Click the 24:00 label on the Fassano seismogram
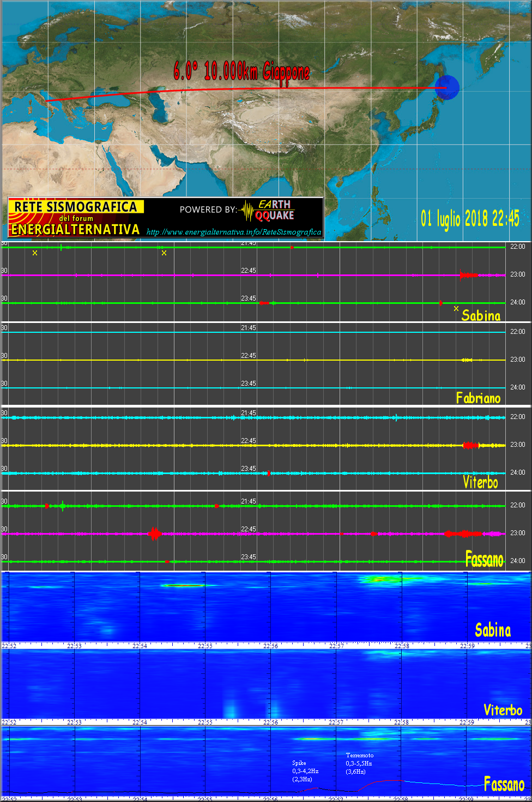 coord(518,561)
